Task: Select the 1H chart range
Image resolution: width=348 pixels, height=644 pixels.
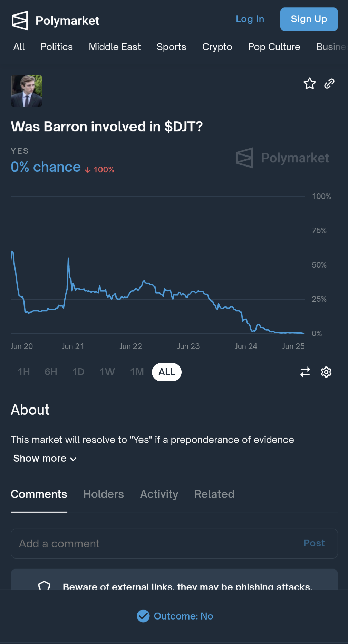Action: [x=24, y=372]
